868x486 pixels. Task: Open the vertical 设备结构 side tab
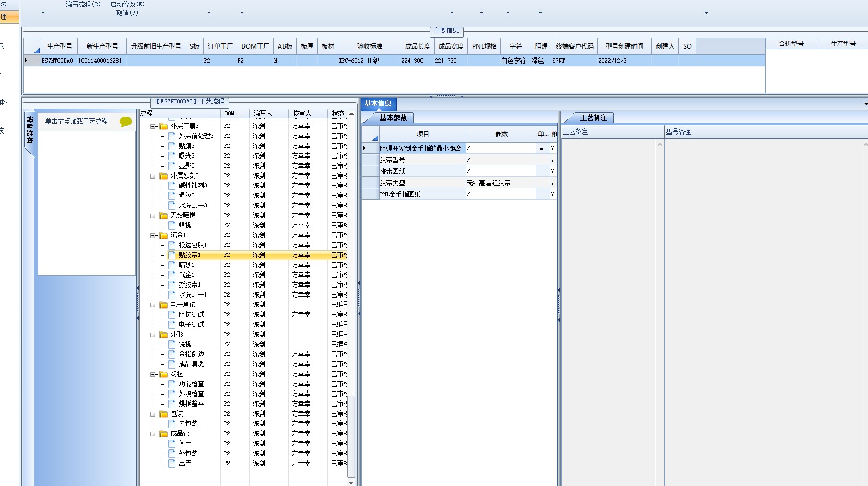coord(29,130)
